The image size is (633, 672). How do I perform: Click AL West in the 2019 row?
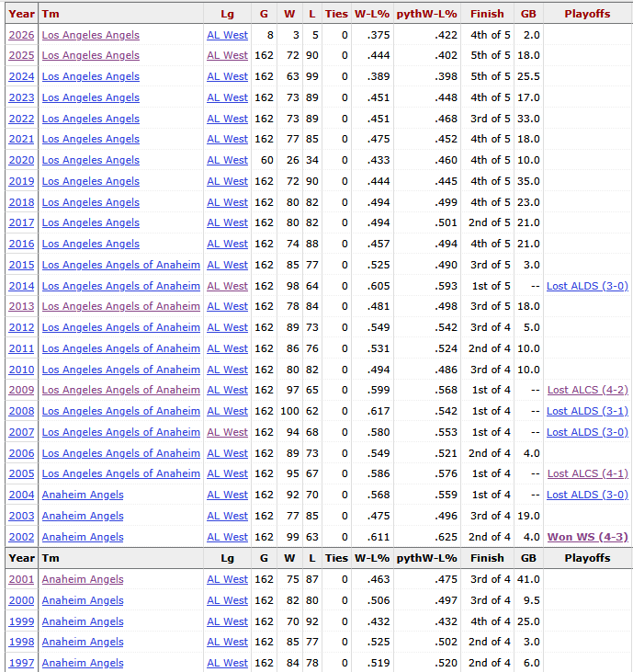pos(227,181)
